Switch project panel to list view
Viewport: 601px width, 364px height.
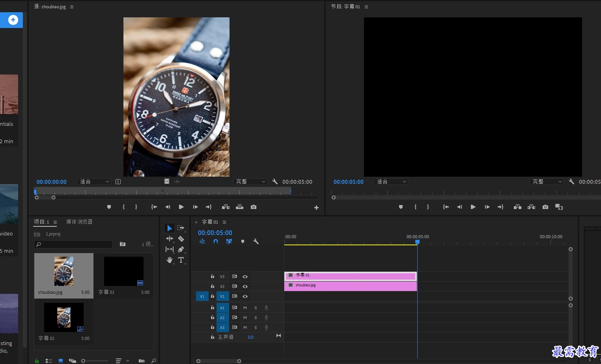49,361
